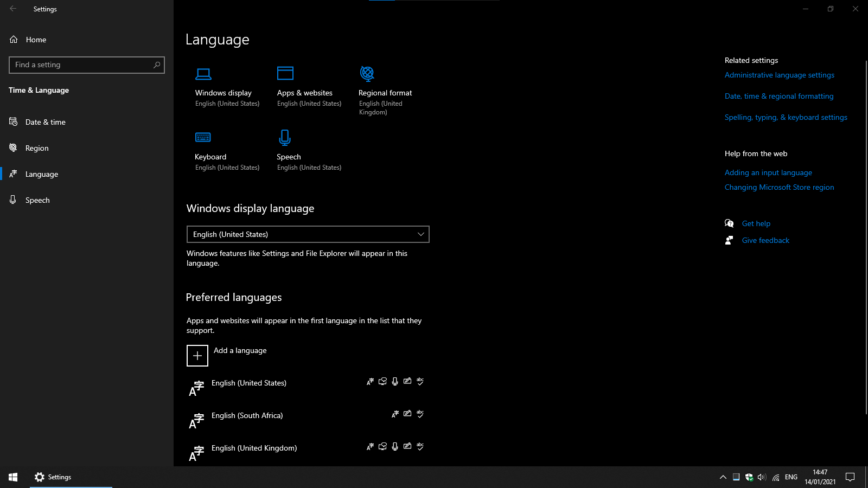The height and width of the screenshot is (488, 868).
Task: Open Administrative language settings link
Action: tap(780, 75)
